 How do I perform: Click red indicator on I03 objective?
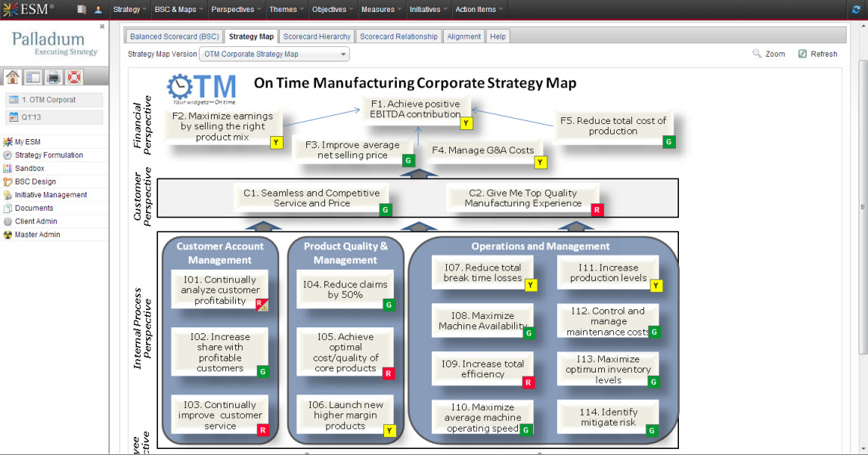click(x=263, y=430)
